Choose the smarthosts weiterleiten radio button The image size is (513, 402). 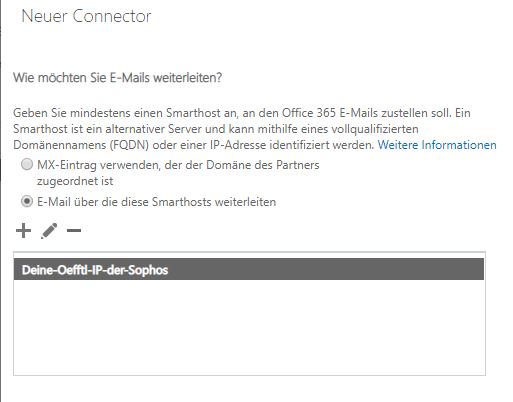click(x=27, y=202)
